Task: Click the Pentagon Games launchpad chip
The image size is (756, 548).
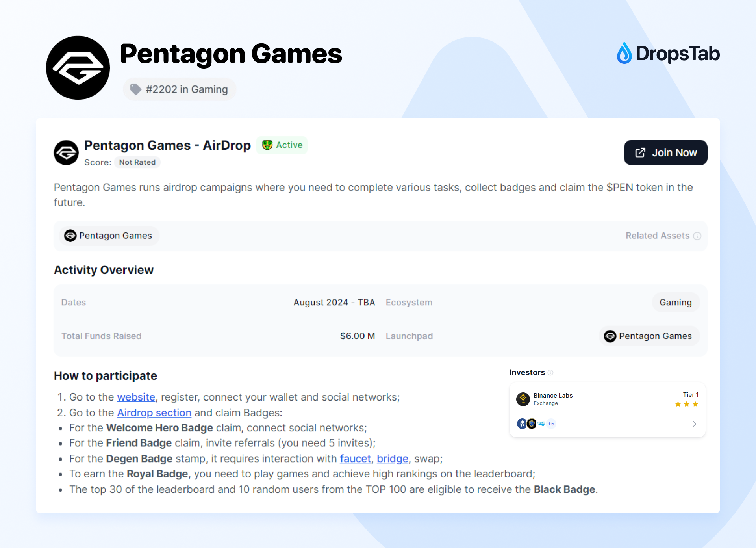Action: click(649, 336)
